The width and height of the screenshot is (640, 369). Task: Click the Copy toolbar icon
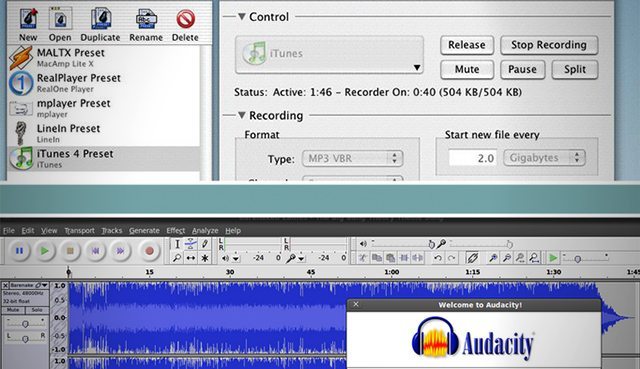[377, 258]
